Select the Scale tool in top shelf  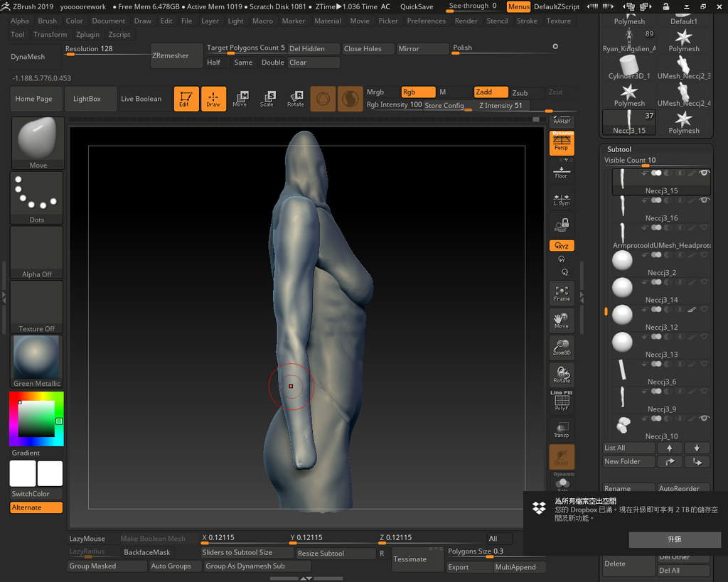[267, 98]
